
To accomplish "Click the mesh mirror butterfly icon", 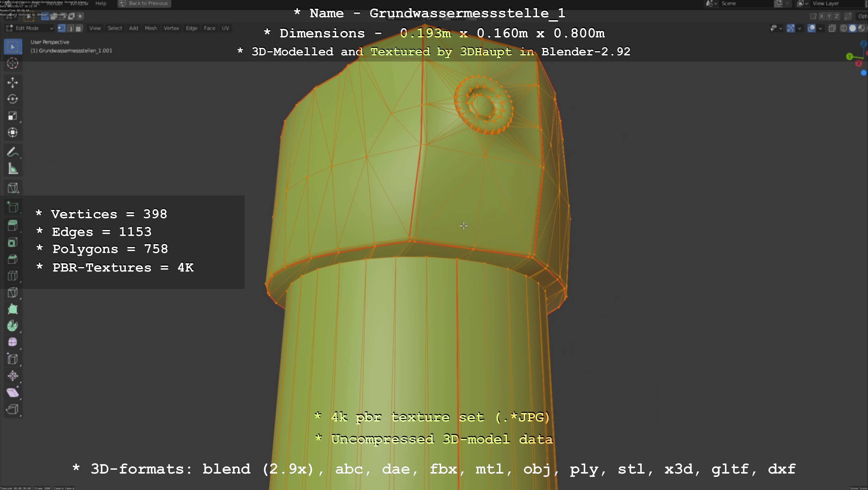I will tap(813, 16).
